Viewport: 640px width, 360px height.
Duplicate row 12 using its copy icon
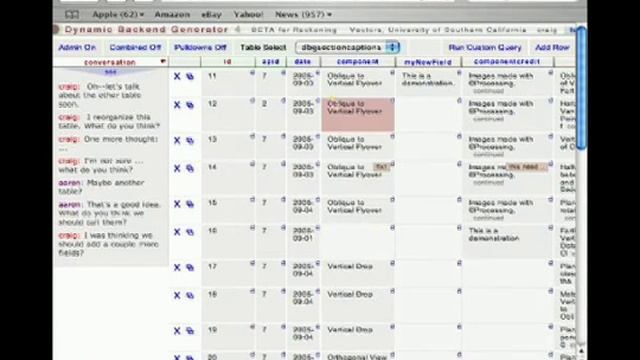(x=190, y=105)
